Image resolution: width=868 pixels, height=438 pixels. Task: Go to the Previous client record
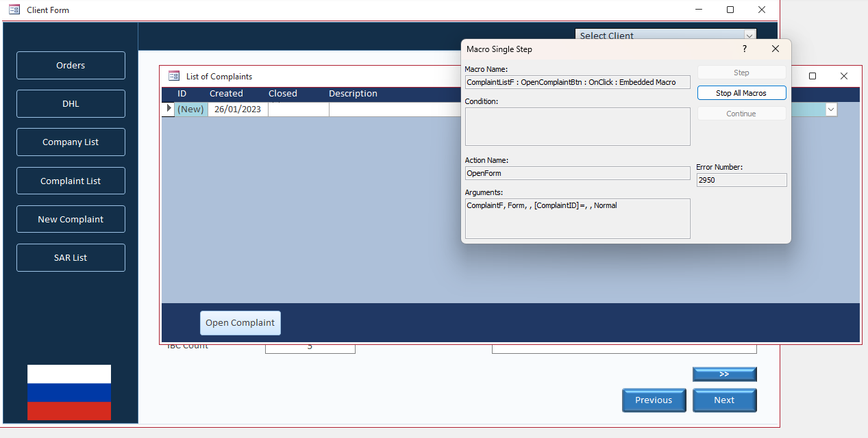coord(654,400)
